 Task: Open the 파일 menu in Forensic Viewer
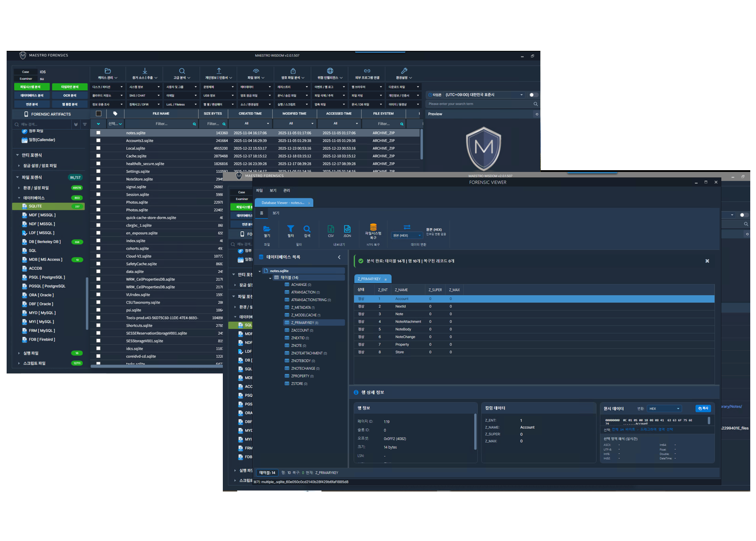tap(260, 190)
